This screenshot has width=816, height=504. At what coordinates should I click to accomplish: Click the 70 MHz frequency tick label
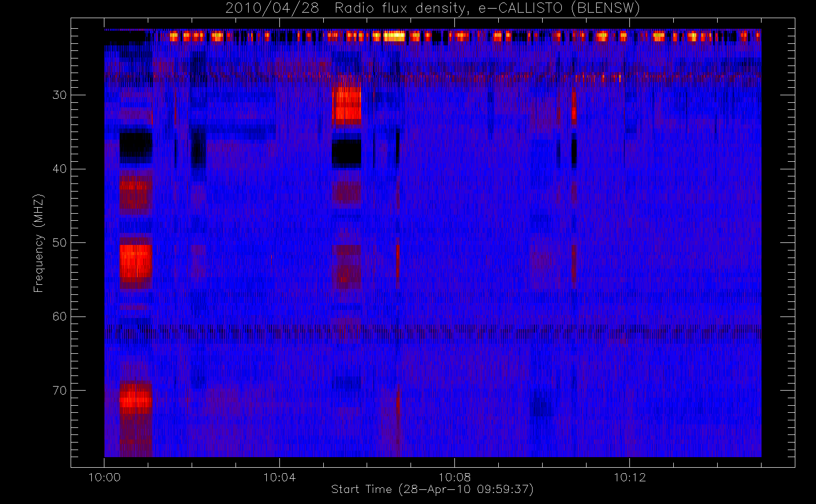click(60, 390)
